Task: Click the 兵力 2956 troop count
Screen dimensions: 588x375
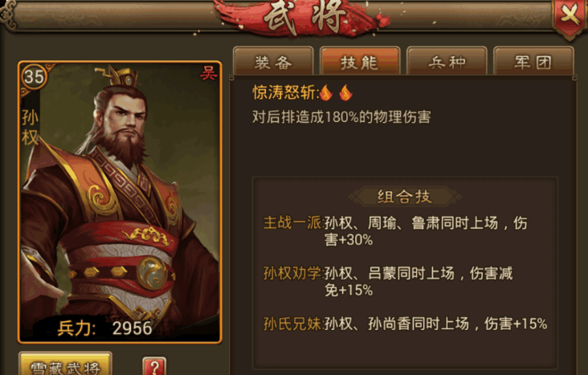Action: click(104, 328)
